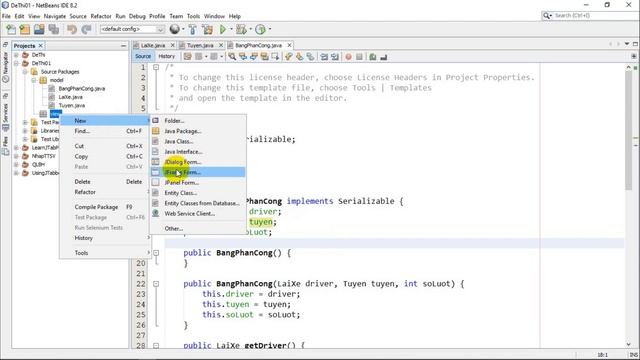Viewport: 640px width, 360px height.
Task: Switch to the Source view button
Action: (143, 56)
